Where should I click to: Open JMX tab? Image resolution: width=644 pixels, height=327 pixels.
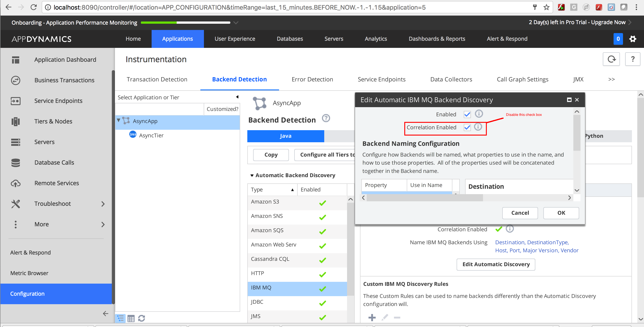[578, 79]
